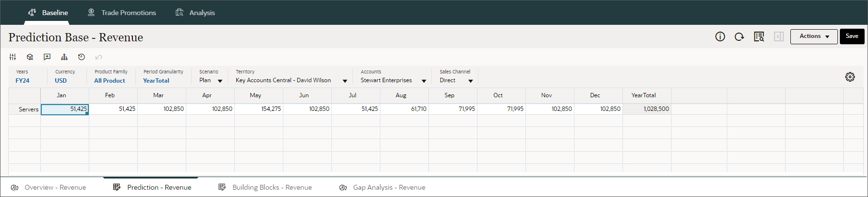Image resolution: width=868 pixels, height=197 pixels.
Task: Click the Aug column header
Action: (x=404, y=95)
